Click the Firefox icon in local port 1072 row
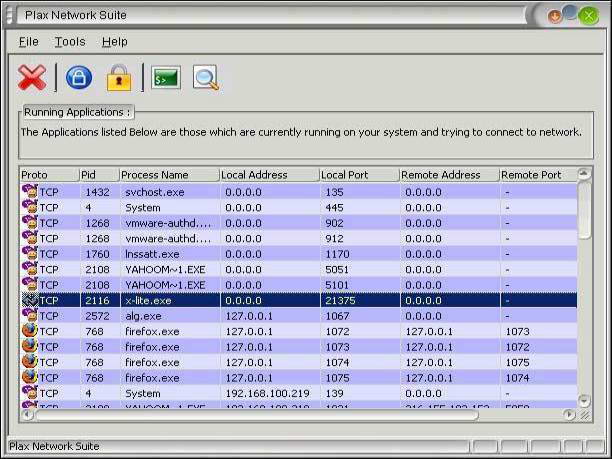 [29, 331]
